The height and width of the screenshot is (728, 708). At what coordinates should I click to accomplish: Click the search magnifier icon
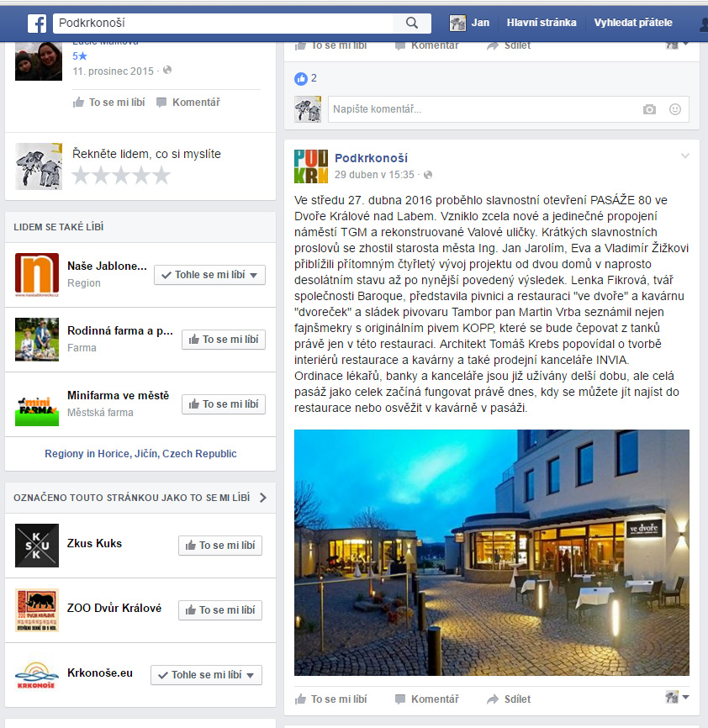coord(412,24)
